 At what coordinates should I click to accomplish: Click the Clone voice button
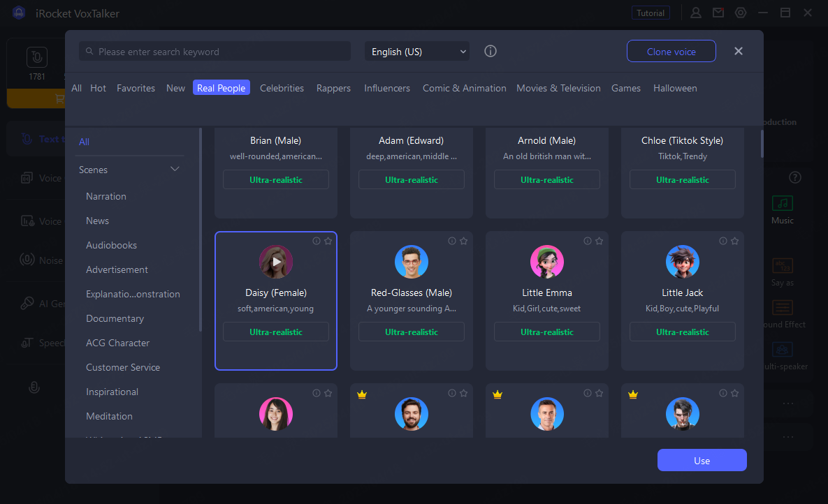click(x=671, y=52)
